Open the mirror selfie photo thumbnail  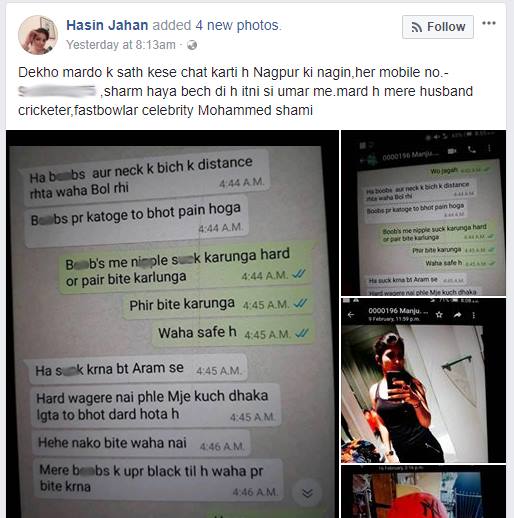[423, 381]
